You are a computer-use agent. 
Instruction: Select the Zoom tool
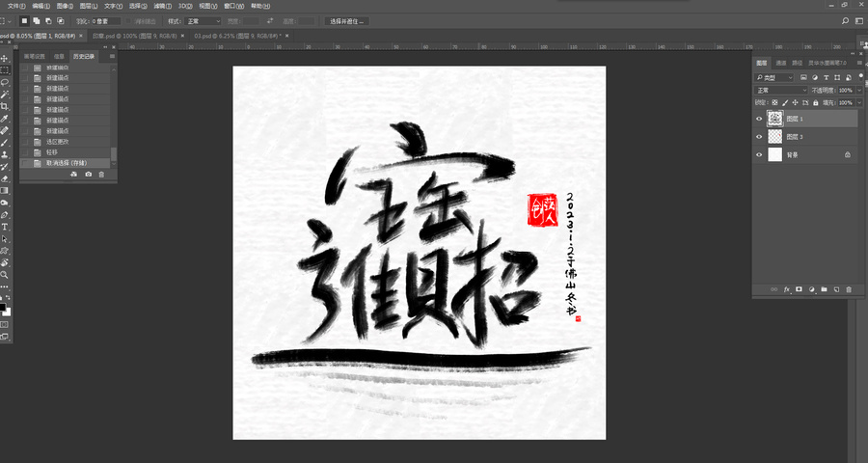coord(5,275)
